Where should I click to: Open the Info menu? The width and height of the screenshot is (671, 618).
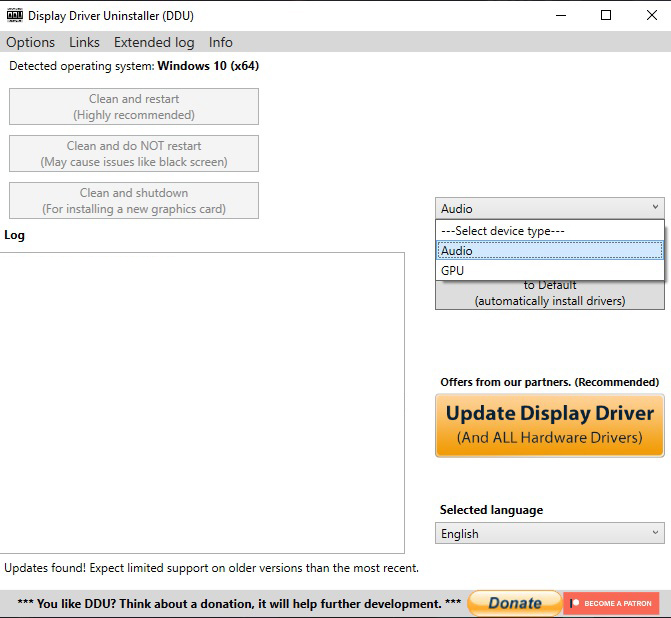click(x=221, y=42)
